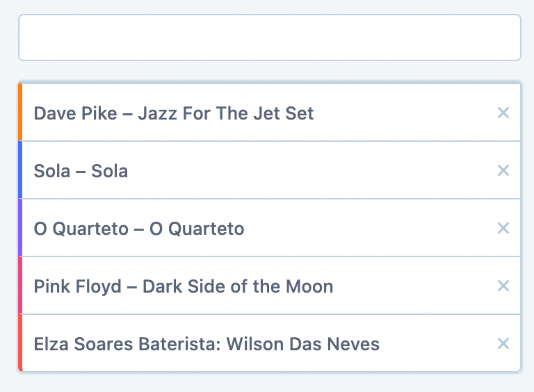Click the 'Wilson Das Neves' text
Image resolution: width=534 pixels, height=392 pixels.
pos(303,344)
